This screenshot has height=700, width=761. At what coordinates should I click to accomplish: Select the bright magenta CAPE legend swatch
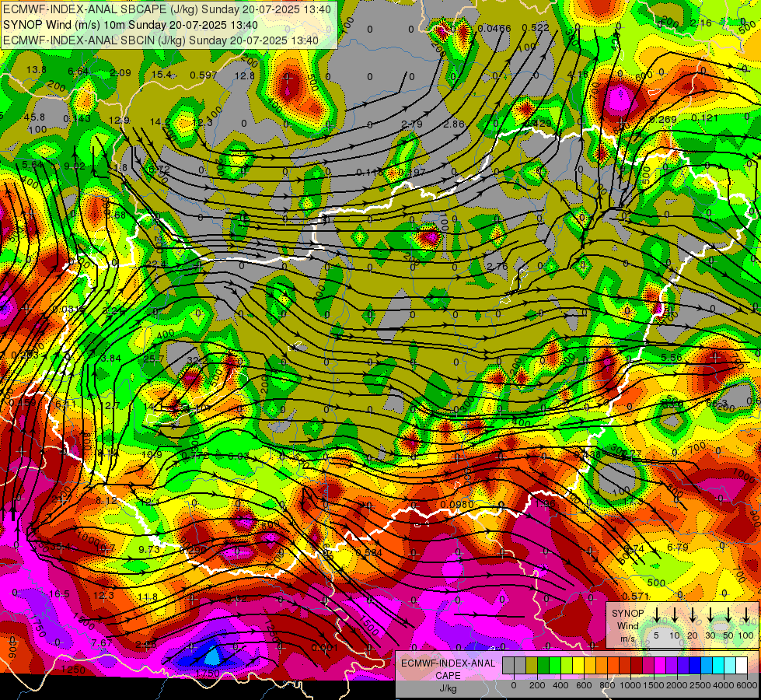click(661, 666)
